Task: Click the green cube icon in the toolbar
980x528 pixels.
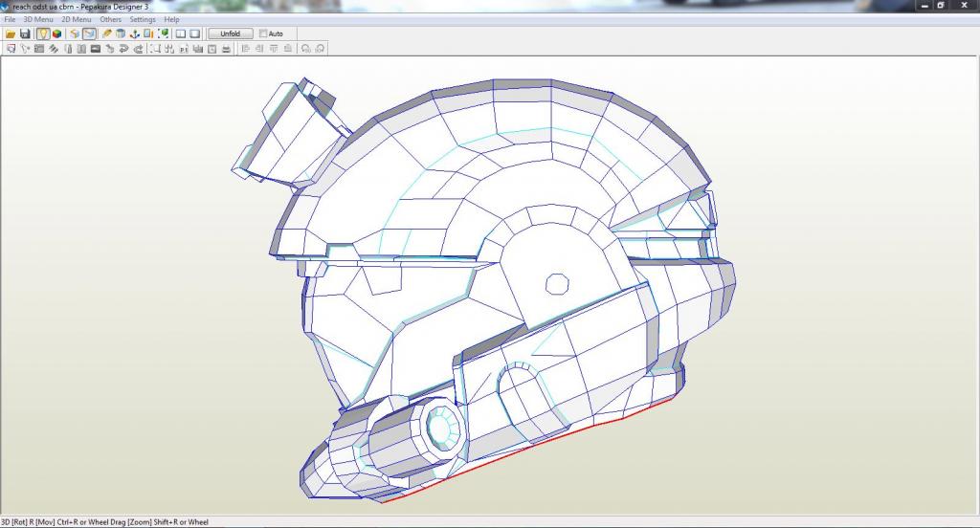Action: click(x=165, y=33)
